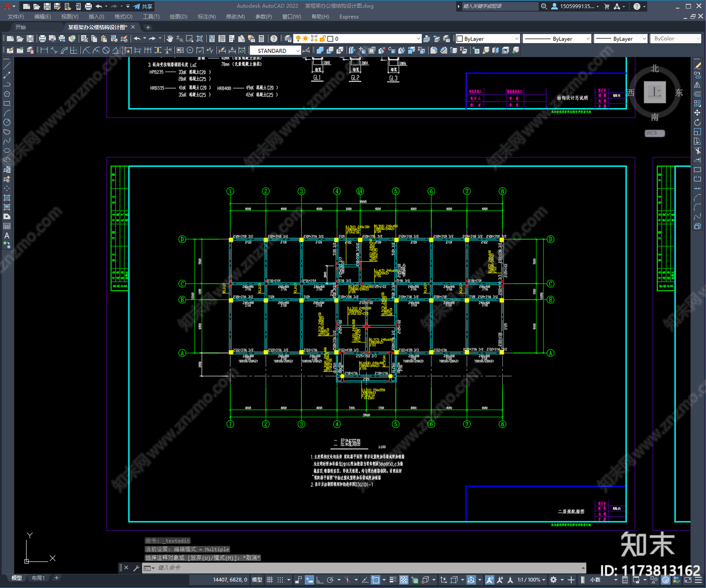Open the Layer Properties Manager icon
Viewport: 706px width, 588px height.
[288, 39]
